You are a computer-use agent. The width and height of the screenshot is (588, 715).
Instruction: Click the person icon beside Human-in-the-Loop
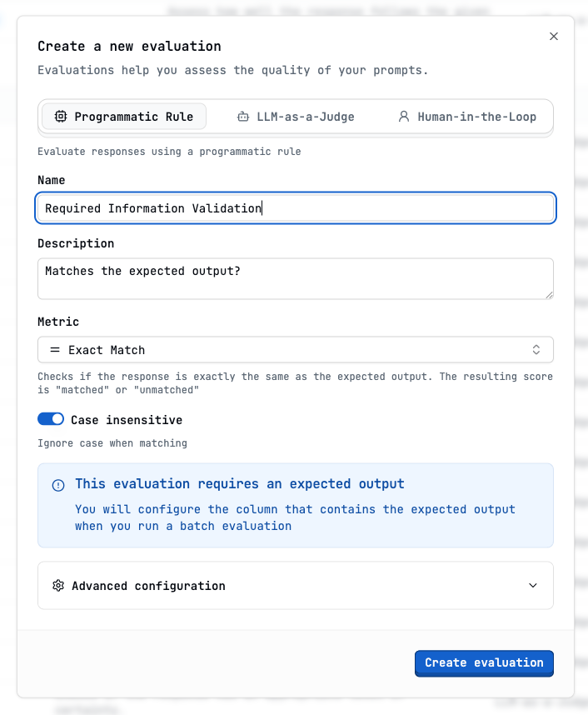click(406, 117)
